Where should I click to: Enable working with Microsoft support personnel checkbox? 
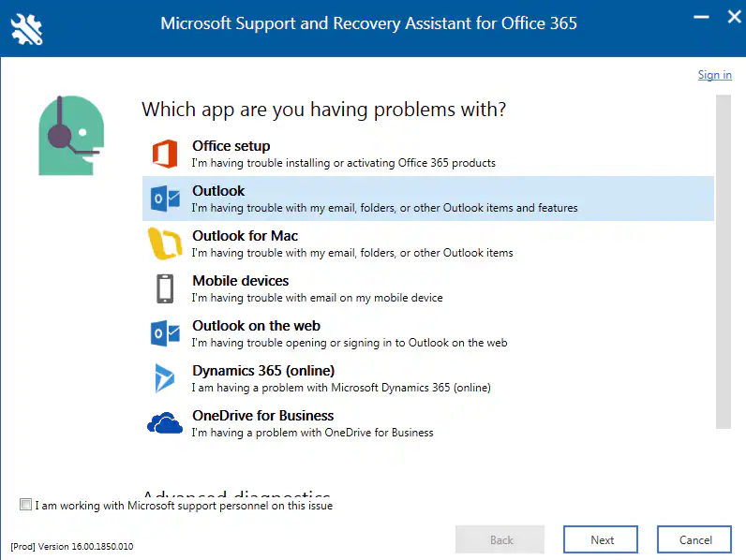[25, 505]
